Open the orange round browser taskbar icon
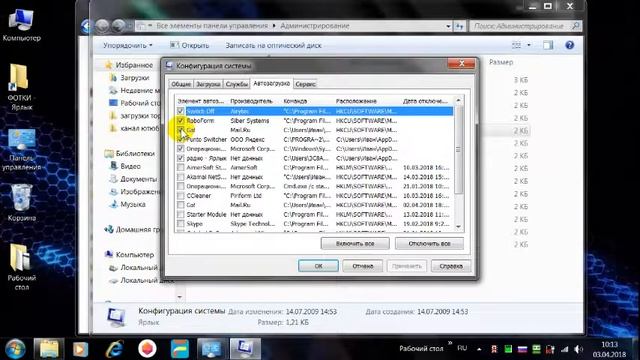The height and width of the screenshot is (360, 640). click(x=147, y=349)
